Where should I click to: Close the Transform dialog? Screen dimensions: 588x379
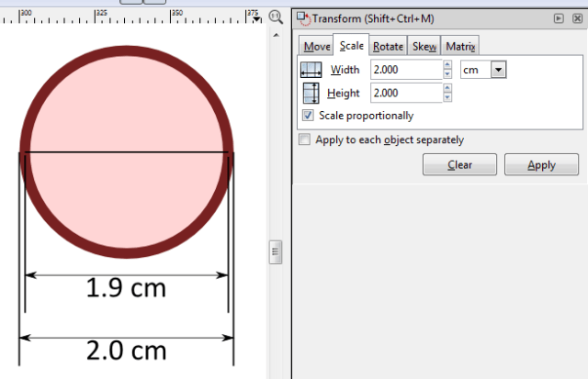click(574, 17)
